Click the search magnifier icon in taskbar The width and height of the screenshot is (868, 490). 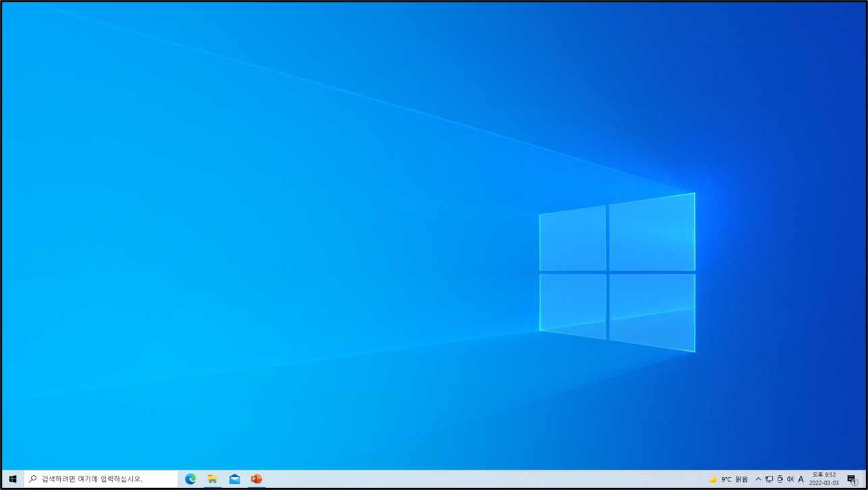[32, 479]
